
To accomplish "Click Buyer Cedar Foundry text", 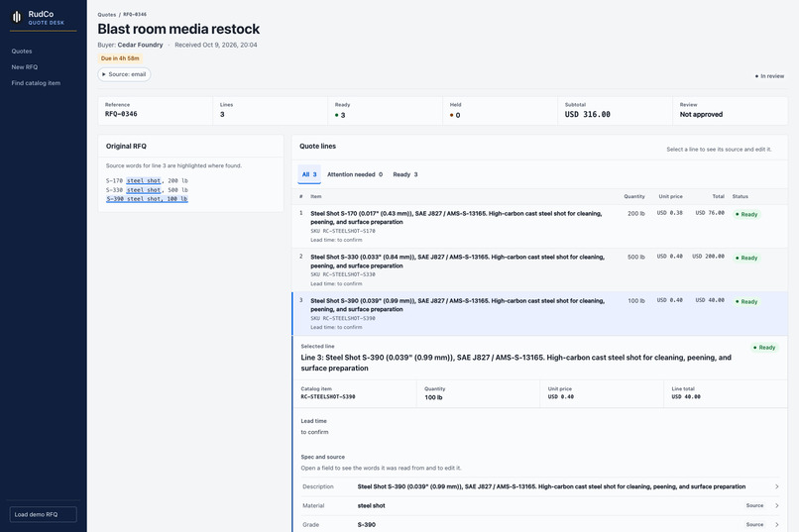I will coord(130,45).
